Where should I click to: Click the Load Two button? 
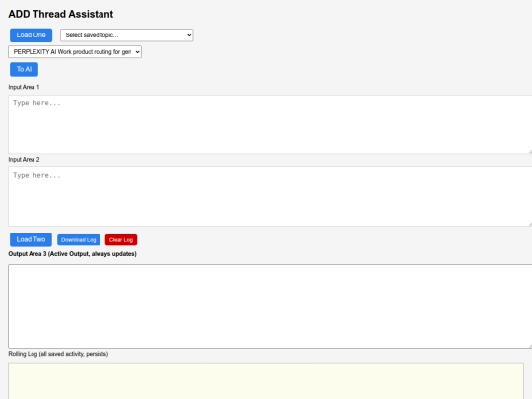(x=31, y=239)
